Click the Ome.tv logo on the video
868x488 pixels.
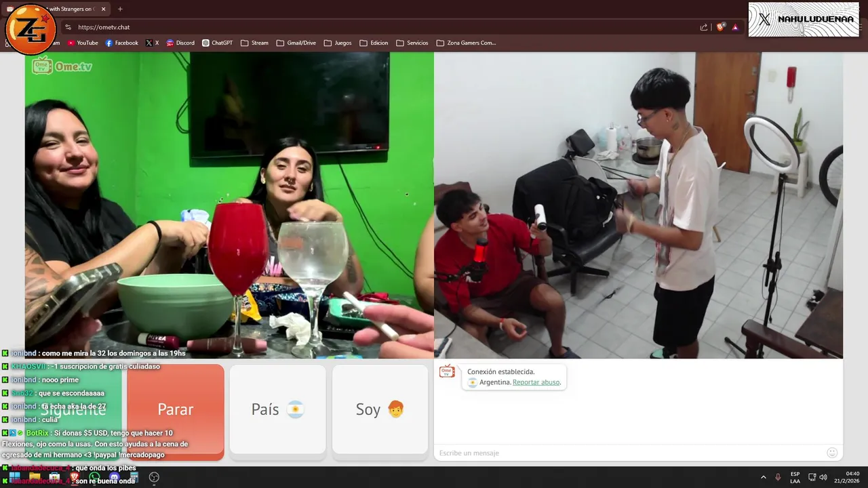tap(62, 66)
